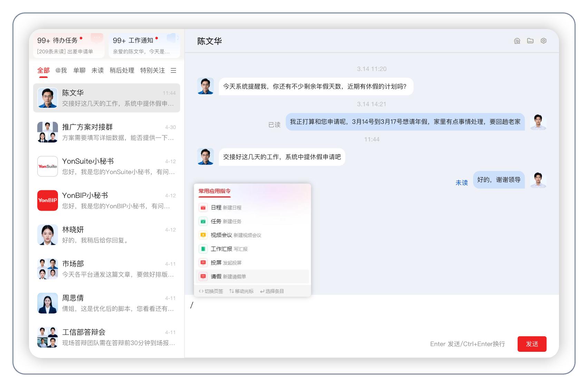Open the 99+ 待办任务 card
Viewport: 588px width, 387px height.
(67, 45)
